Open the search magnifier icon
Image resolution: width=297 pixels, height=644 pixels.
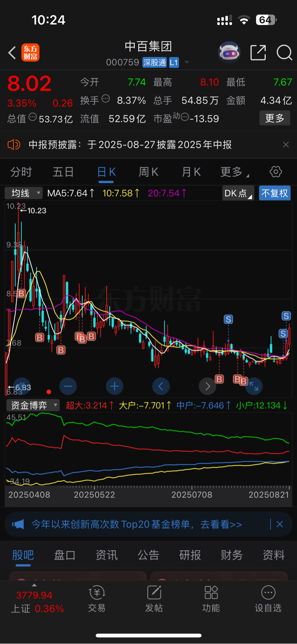click(x=284, y=53)
